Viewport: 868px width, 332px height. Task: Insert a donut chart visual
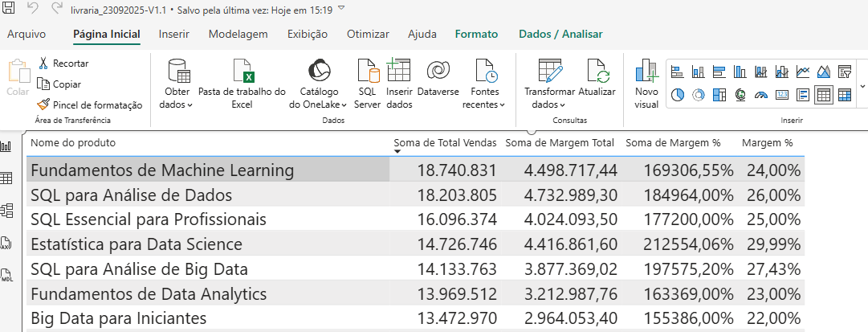pos(698,95)
